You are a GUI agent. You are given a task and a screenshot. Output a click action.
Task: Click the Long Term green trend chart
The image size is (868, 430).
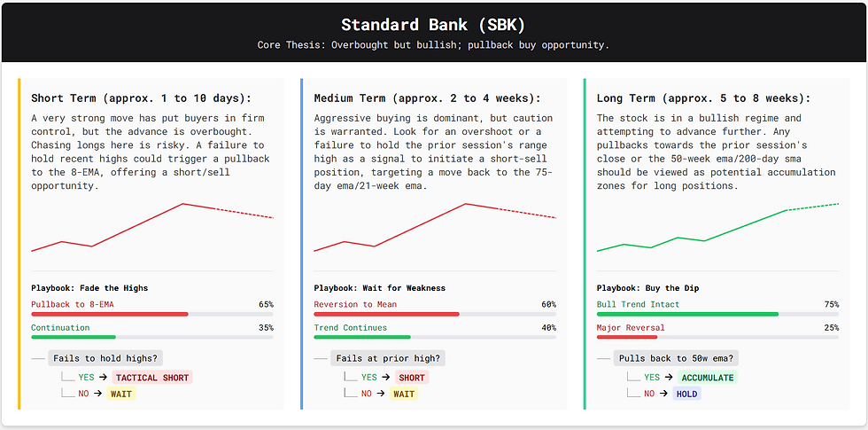pyautogui.click(x=718, y=228)
